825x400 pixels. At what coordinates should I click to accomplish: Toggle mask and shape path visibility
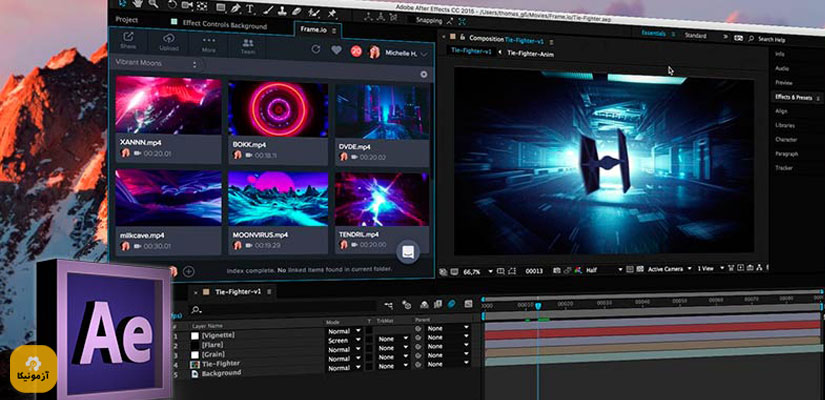click(511, 271)
